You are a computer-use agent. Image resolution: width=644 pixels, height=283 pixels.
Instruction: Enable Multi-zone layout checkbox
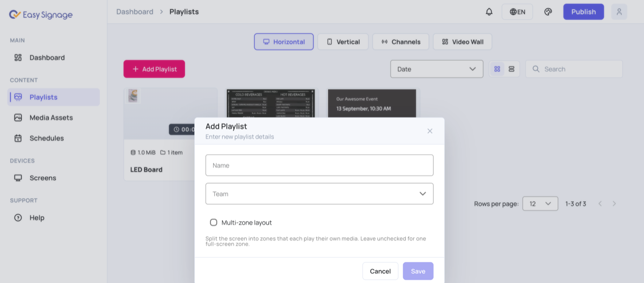point(214,222)
